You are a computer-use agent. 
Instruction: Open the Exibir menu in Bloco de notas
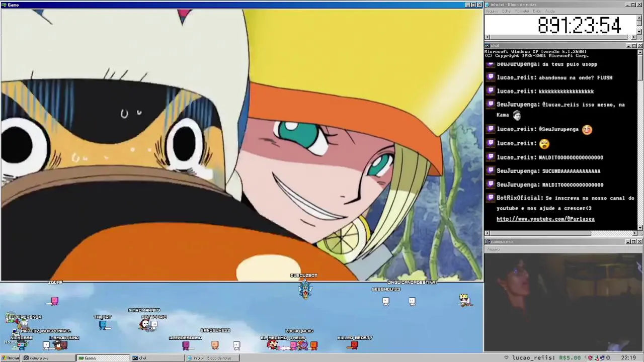pyautogui.click(x=537, y=11)
